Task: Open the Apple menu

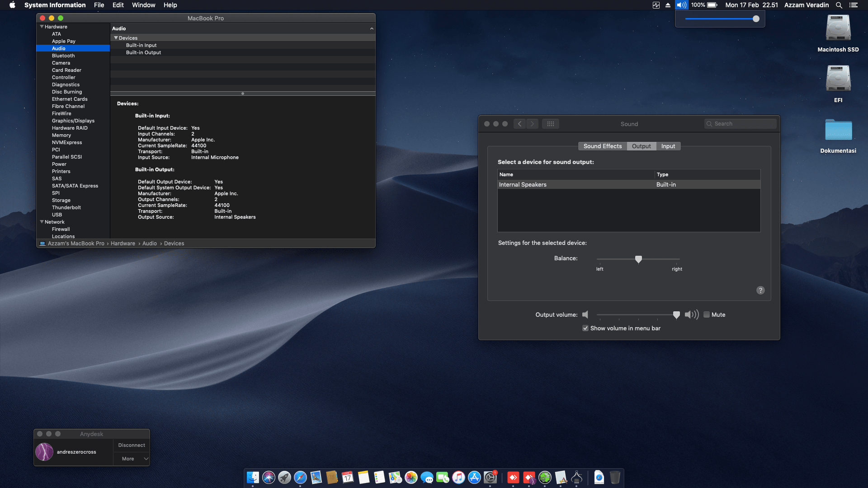Action: (12, 5)
